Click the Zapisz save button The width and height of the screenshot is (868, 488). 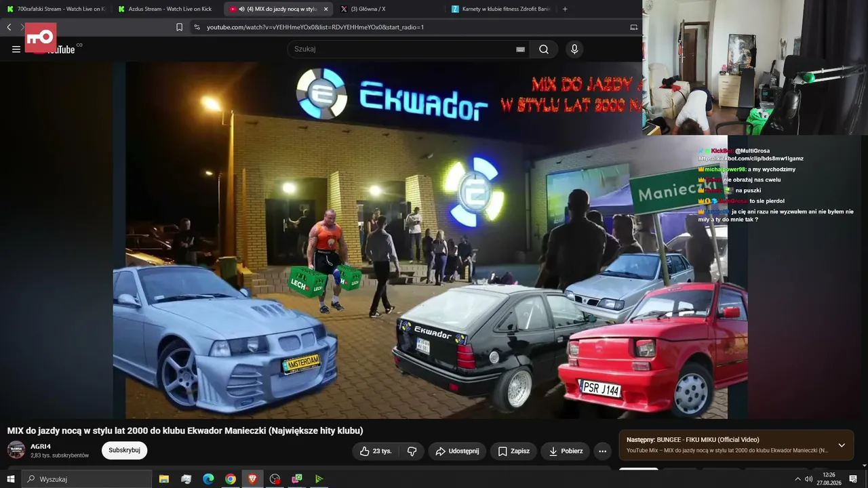[514, 451]
